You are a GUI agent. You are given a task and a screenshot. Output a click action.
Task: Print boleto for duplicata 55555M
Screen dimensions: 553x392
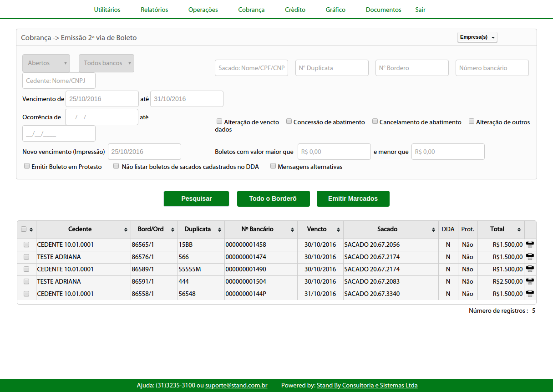click(x=530, y=269)
